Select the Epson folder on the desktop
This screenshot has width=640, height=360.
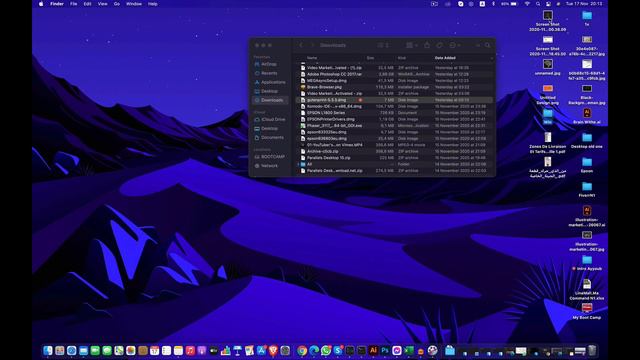coord(587,165)
